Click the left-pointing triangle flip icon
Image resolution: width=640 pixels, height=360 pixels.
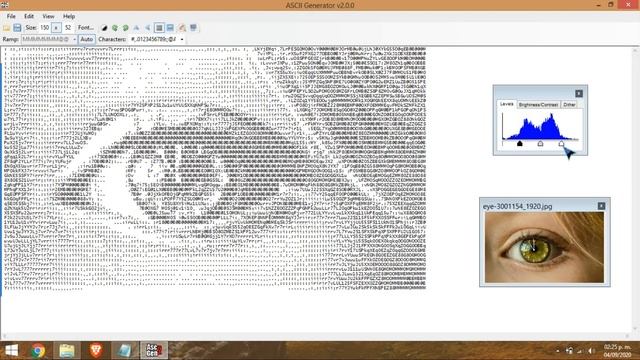[x=147, y=28]
